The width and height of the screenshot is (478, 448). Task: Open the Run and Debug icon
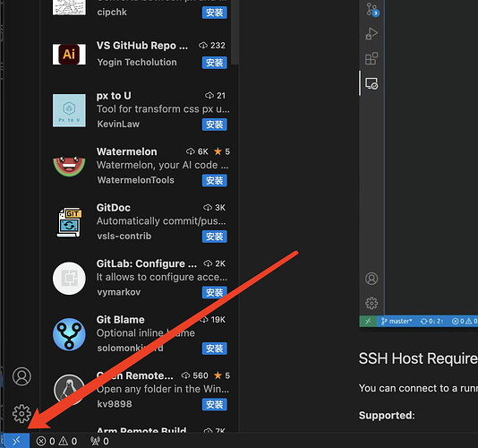pos(371,33)
